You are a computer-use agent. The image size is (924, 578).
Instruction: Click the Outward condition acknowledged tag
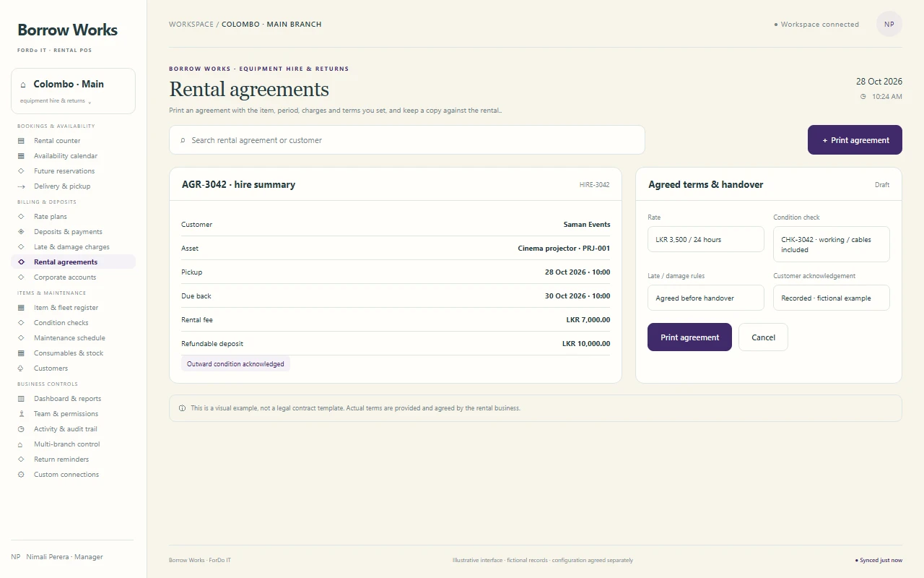click(x=235, y=364)
